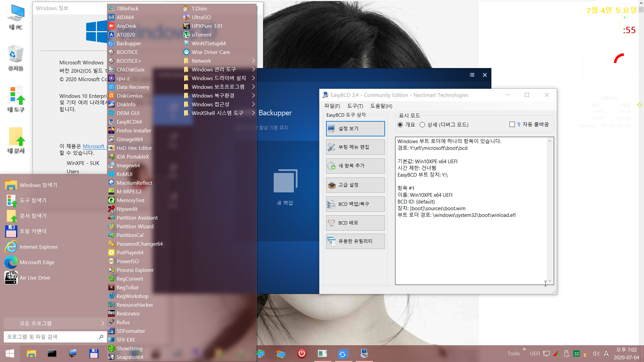This screenshot has height=362, width=644.
Task: Open File Explorer from the taskbar
Action: [x=31, y=354]
